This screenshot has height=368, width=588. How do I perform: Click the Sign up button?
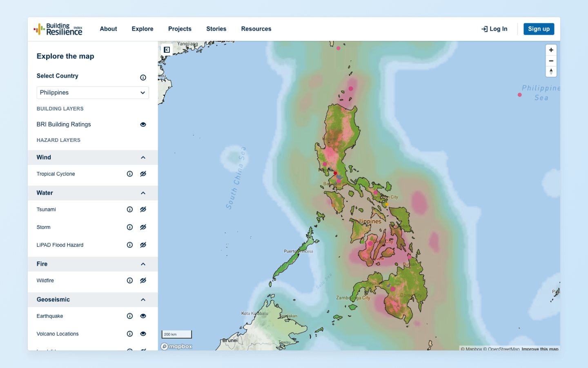(x=539, y=29)
